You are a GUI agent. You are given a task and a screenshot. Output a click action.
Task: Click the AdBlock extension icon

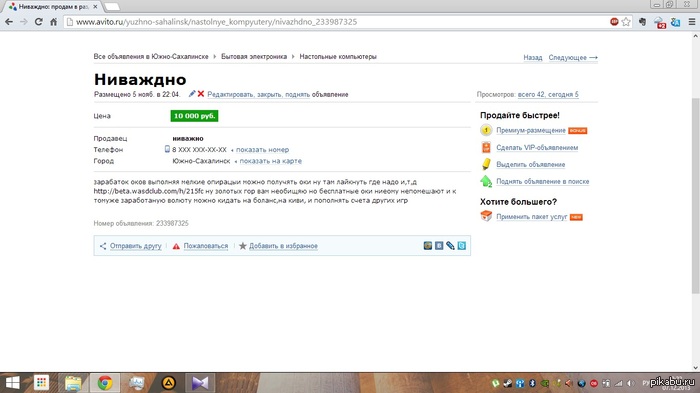pyautogui.click(x=614, y=21)
